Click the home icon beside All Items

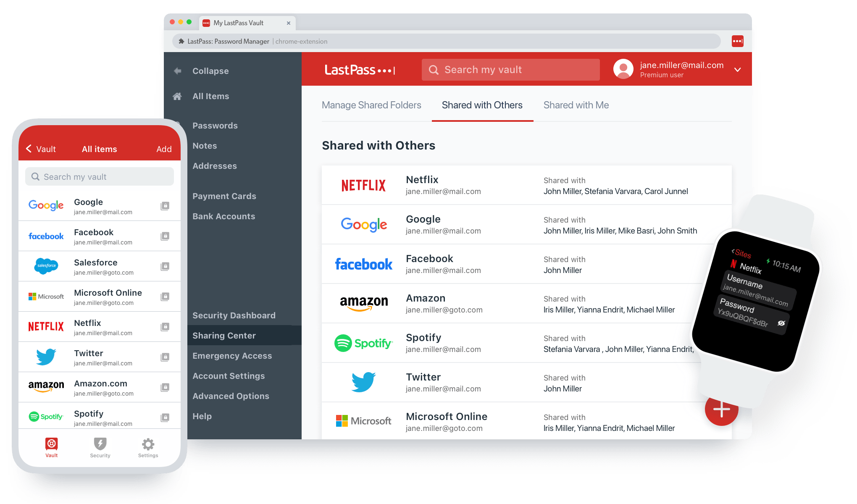click(x=177, y=96)
